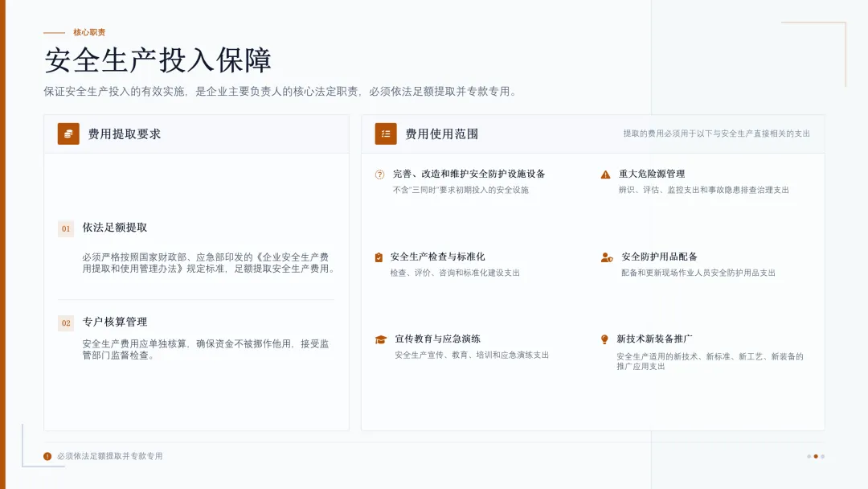Click the question-mark icon next to 完善、改造和维护安全防护设施设备
This screenshot has height=489, width=868.
click(379, 175)
